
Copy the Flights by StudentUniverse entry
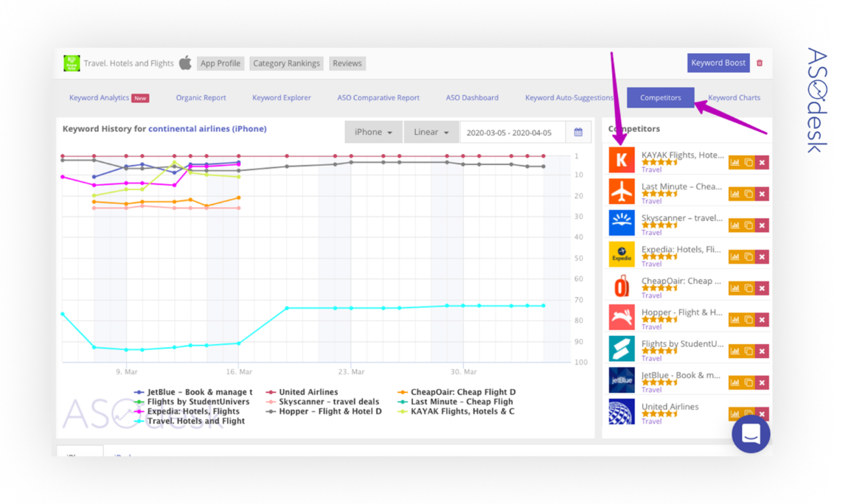748,351
